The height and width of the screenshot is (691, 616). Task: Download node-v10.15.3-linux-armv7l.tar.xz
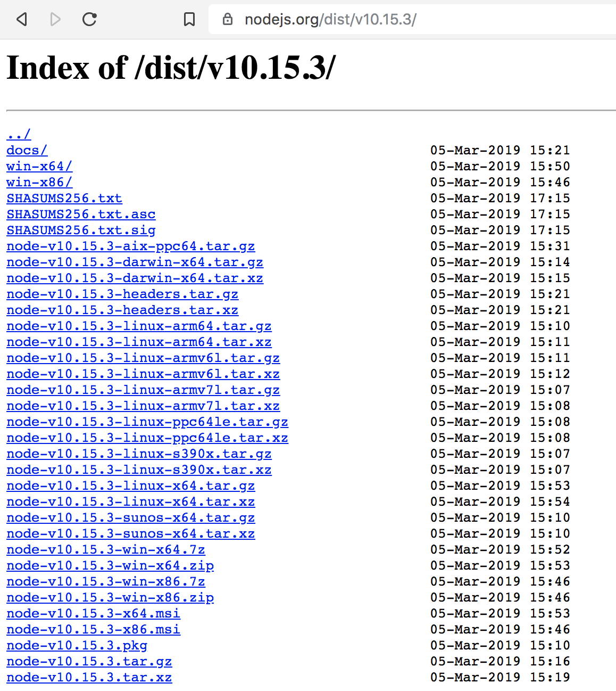(143, 406)
